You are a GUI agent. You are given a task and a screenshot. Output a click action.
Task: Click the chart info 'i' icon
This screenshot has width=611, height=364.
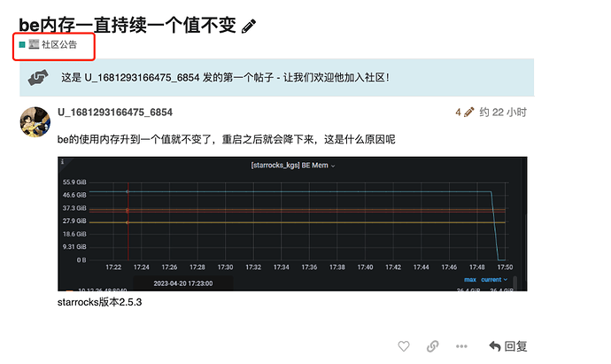coord(63,163)
